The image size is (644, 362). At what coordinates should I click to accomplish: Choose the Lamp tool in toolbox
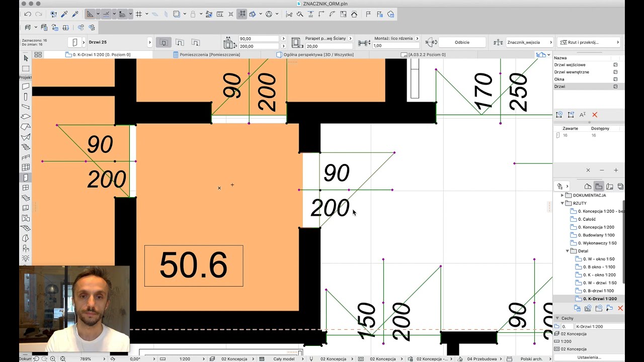tap(26, 258)
